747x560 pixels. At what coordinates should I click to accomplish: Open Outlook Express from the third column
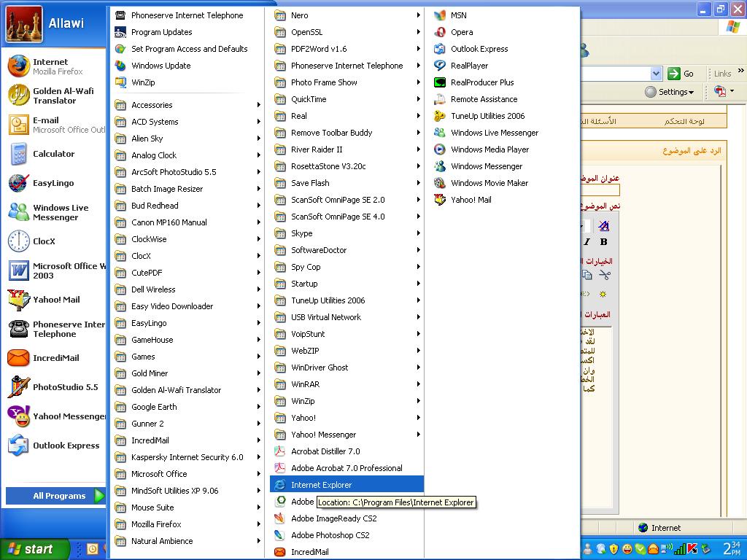(479, 49)
